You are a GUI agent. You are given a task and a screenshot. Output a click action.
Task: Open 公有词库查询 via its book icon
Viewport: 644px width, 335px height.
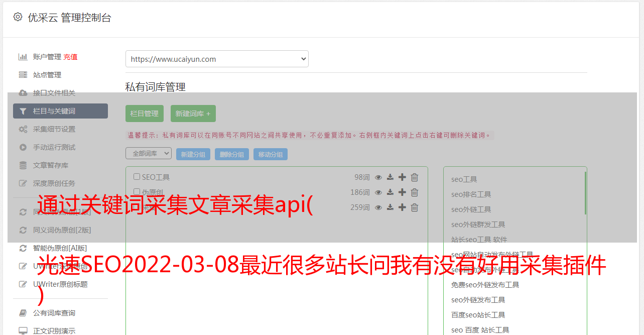[x=23, y=313]
